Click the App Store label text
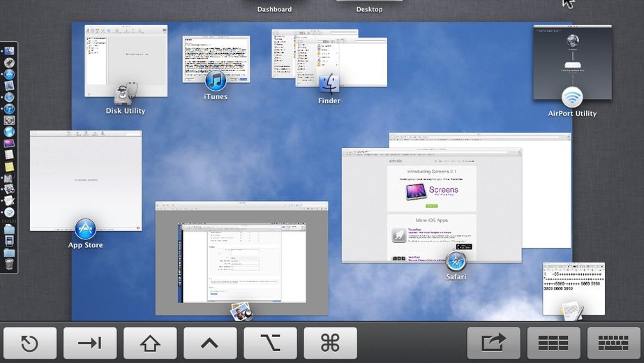 coord(85,245)
